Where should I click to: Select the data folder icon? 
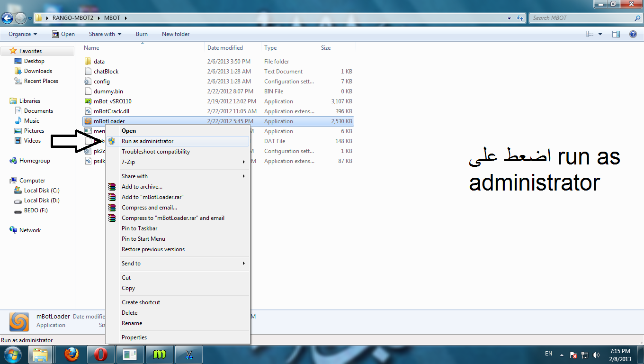(x=88, y=62)
